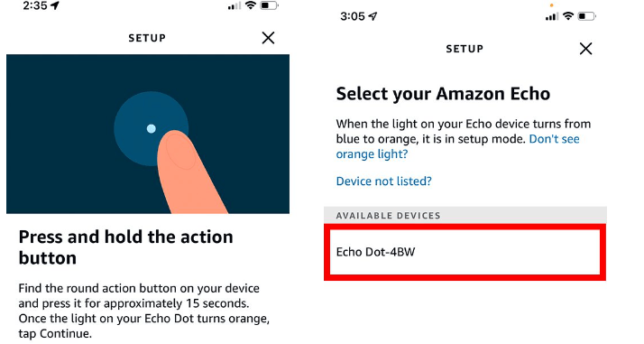This screenshot has height=344, width=644.
Task: Tap the battery icon in left status bar
Action: (269, 5)
